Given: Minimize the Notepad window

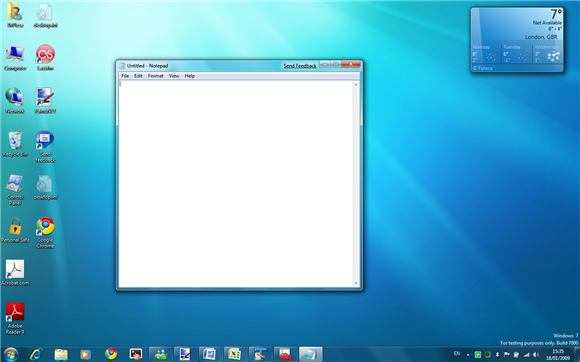Looking at the screenshot, I should coord(324,64).
